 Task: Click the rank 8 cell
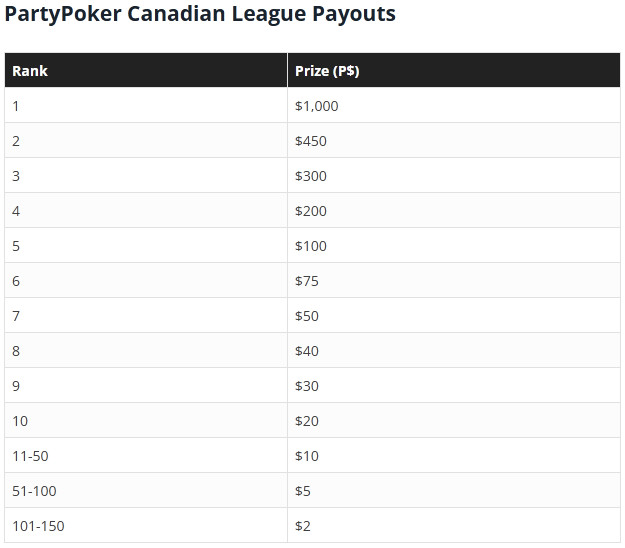146,351
